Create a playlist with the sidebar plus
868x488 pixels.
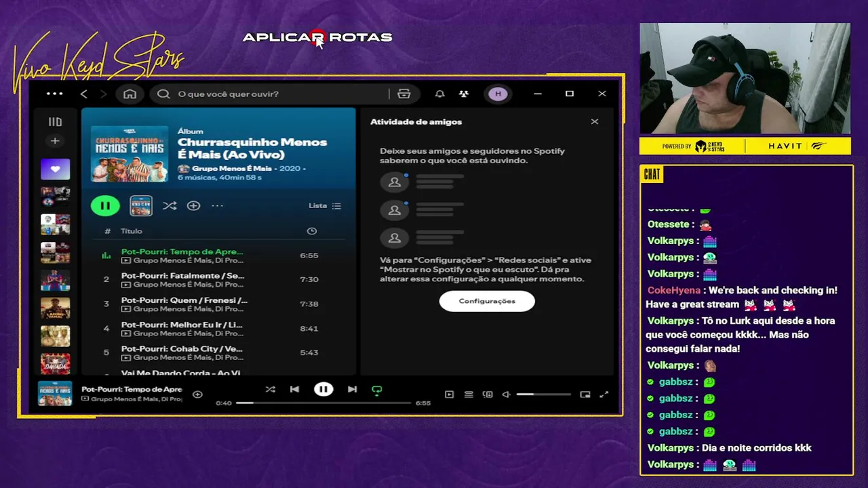click(55, 141)
